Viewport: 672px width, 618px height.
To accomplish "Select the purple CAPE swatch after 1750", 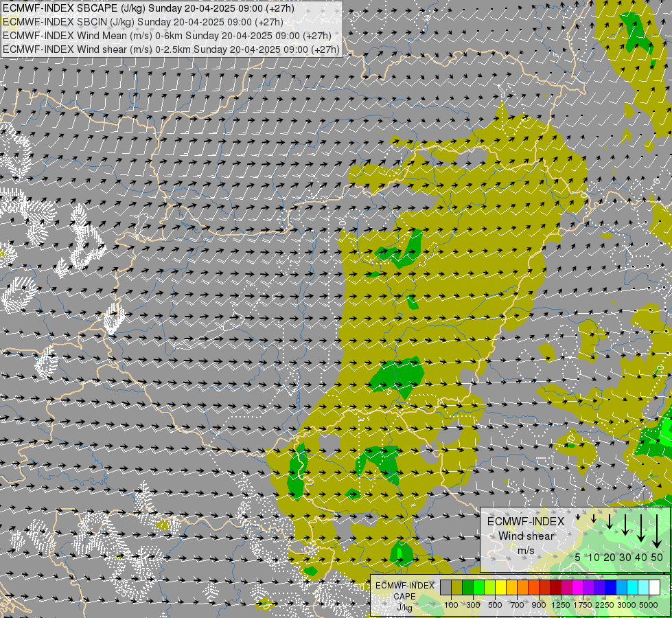I will coord(588,587).
